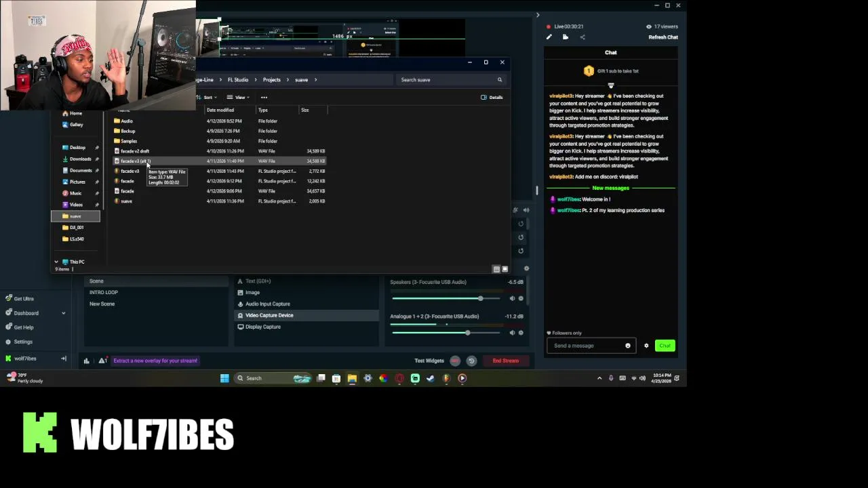The image size is (868, 488).
Task: Click the Details pane button in Explorer
Action: [492, 97]
